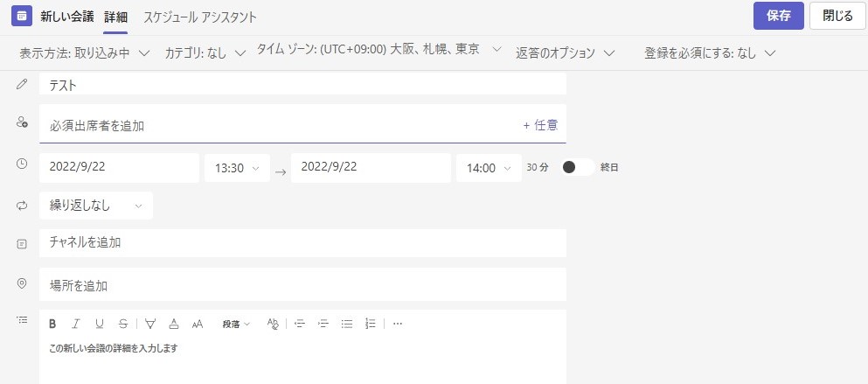Open the タイム ゾーン dropdown
The image size is (868, 384).
(379, 50)
